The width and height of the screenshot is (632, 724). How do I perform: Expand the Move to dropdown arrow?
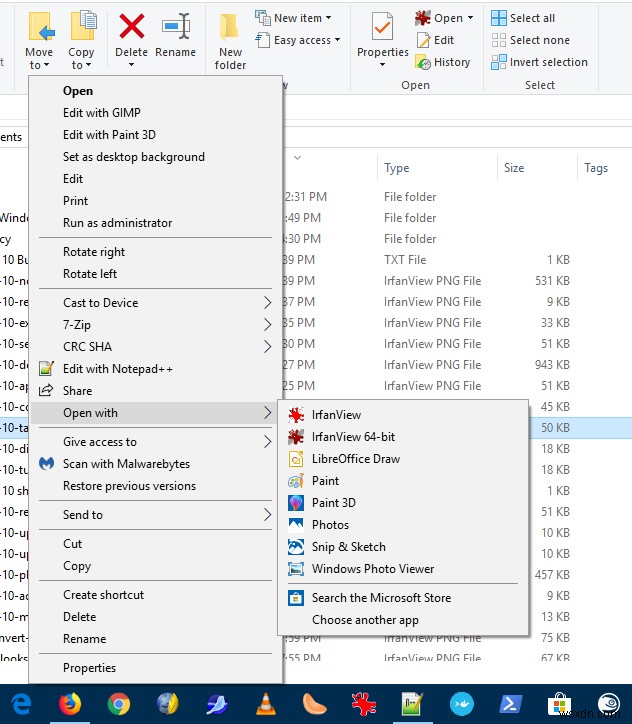(46, 65)
